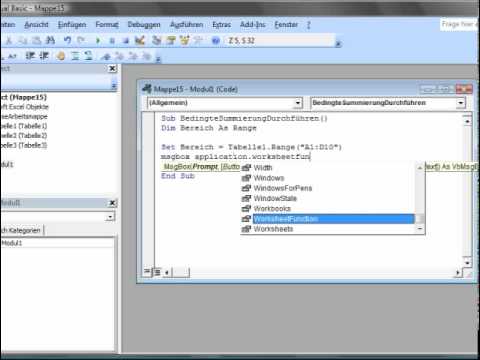
Task: Select Tabelle2 in the project tree
Action: [x=23, y=136]
